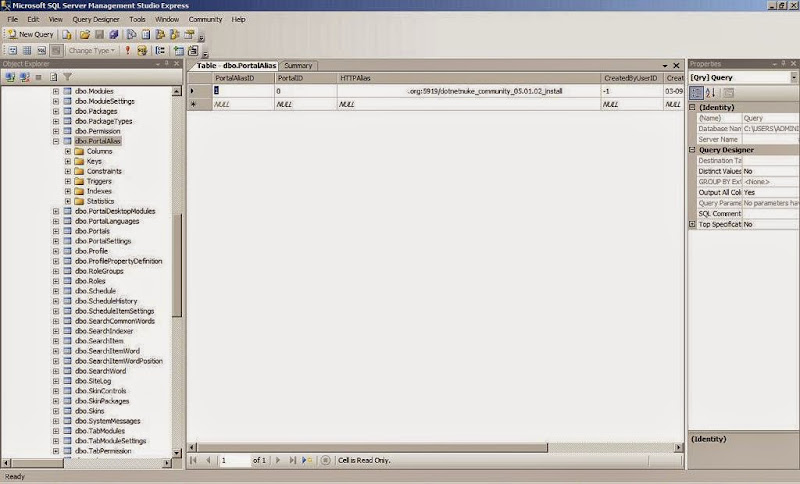Click the Properties Window toolbar icon
This screenshot has width=800, height=484.
189,34
